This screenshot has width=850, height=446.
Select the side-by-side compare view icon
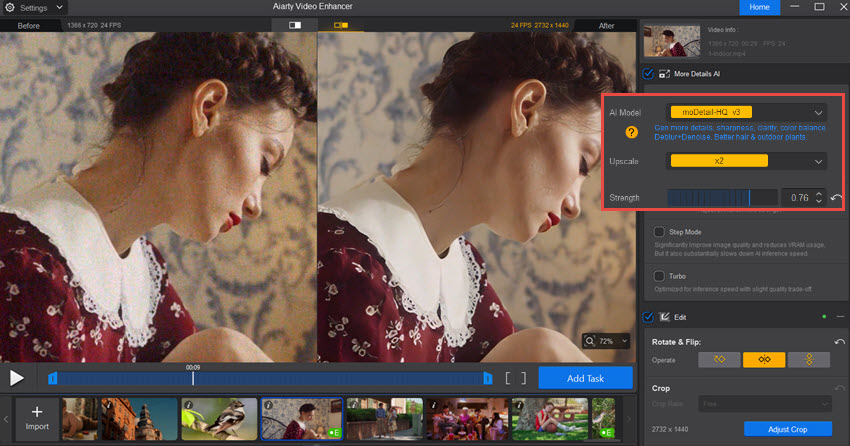(x=341, y=25)
